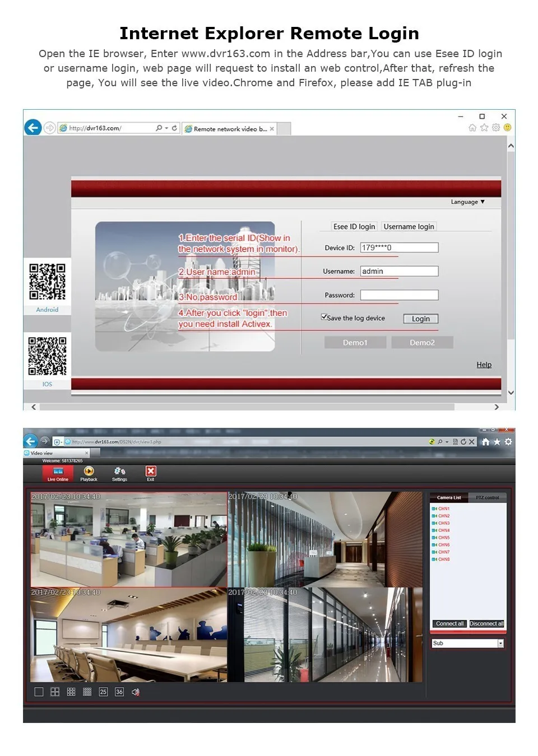Switch to the Camera List tab
Viewport: 538px width, 756px height.
point(449,497)
